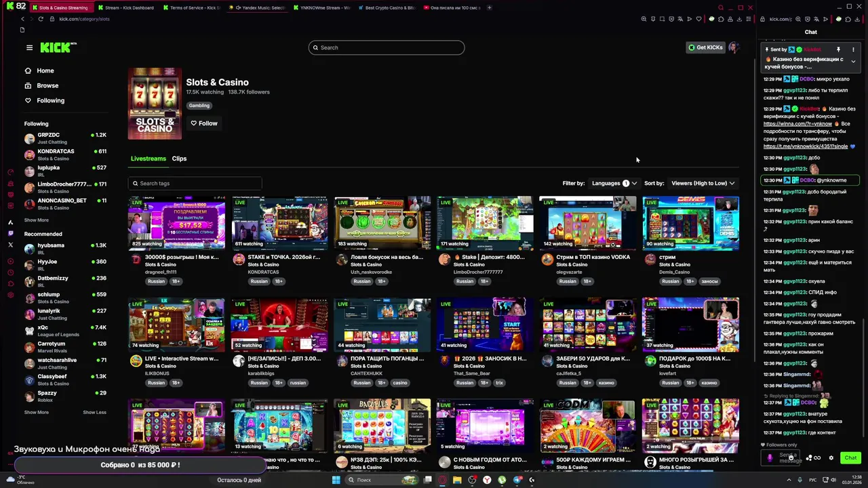This screenshot has width=868, height=488.
Task: Open stream titled 'Стрим в ТОП казино VODKA'
Action: coord(593,257)
